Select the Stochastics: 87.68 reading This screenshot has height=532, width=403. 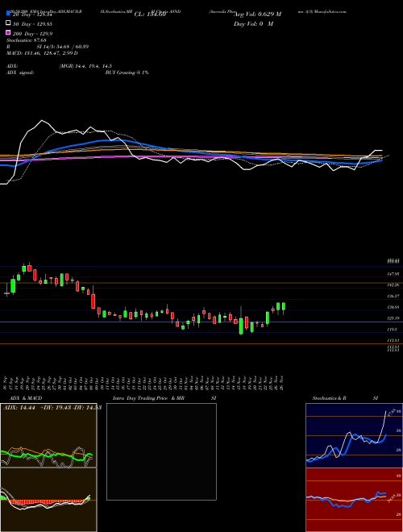click(x=27, y=40)
